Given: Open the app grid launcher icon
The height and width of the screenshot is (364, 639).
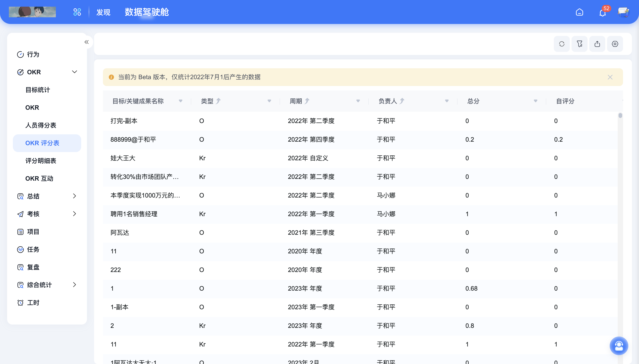Looking at the screenshot, I should pyautogui.click(x=77, y=12).
